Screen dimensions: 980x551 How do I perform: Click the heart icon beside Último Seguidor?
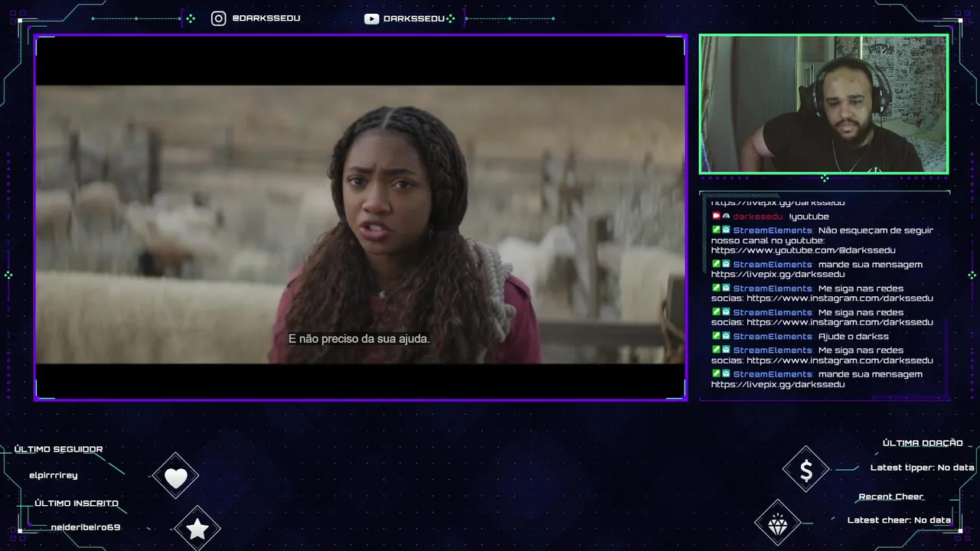[x=175, y=478]
